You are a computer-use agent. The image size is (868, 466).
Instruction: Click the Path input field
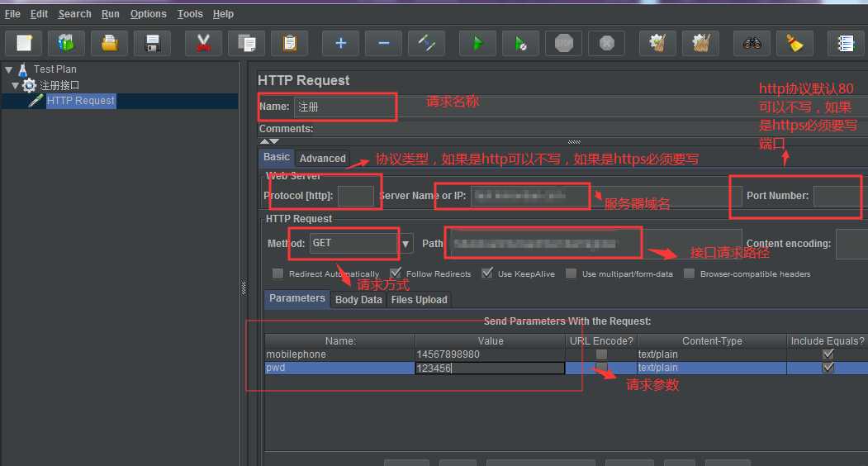(595, 243)
